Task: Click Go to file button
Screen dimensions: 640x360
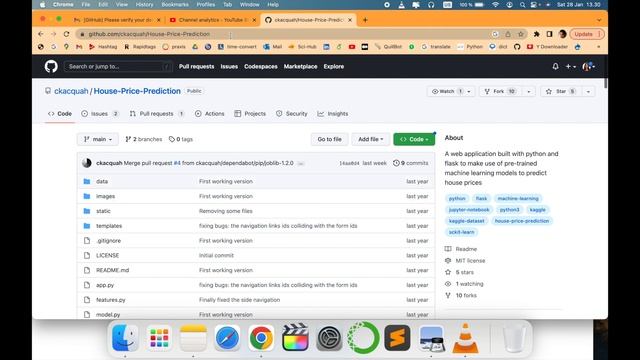Action: [x=329, y=139]
